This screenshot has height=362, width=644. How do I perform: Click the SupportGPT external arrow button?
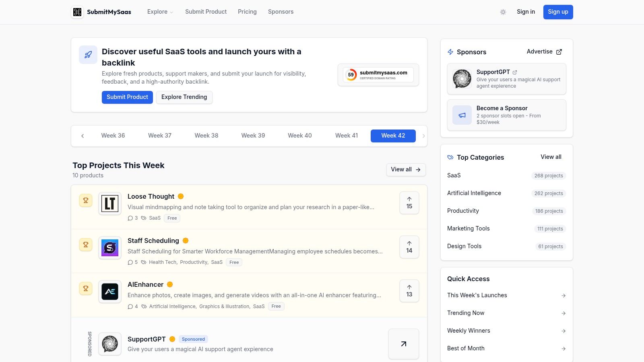[x=404, y=344]
